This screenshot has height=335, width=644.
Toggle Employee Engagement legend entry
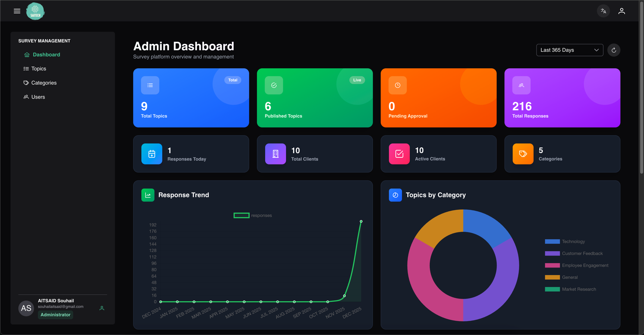pos(577,265)
